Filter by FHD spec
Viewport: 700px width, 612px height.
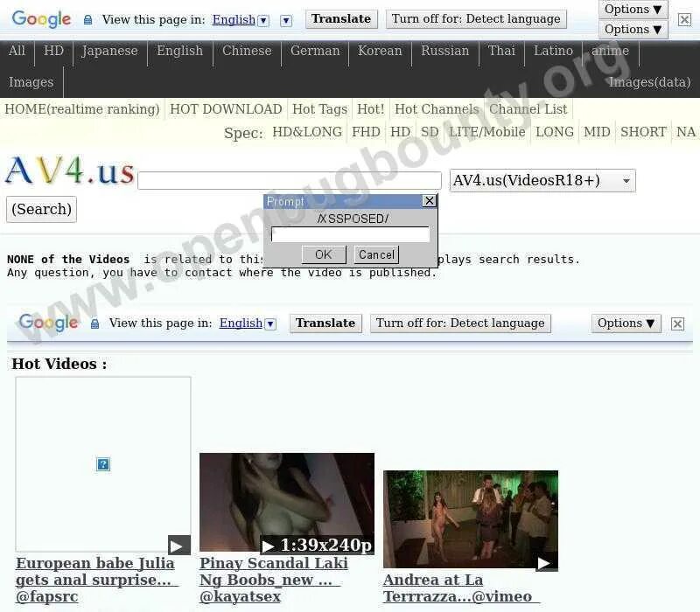coord(366,132)
